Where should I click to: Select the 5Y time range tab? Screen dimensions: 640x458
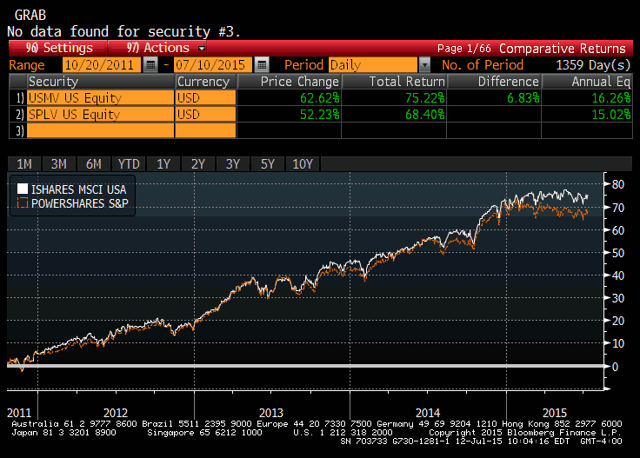[x=267, y=164]
